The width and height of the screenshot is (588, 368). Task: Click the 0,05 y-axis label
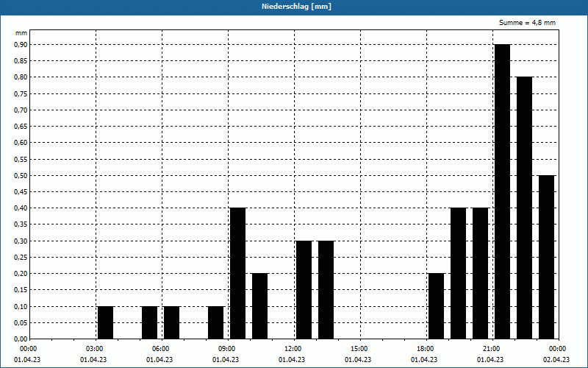pyautogui.click(x=21, y=322)
